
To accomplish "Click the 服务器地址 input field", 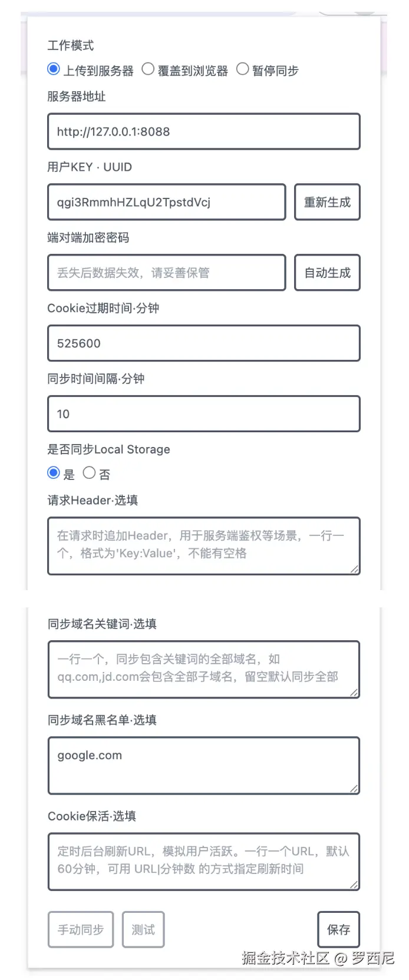I will click(x=203, y=131).
